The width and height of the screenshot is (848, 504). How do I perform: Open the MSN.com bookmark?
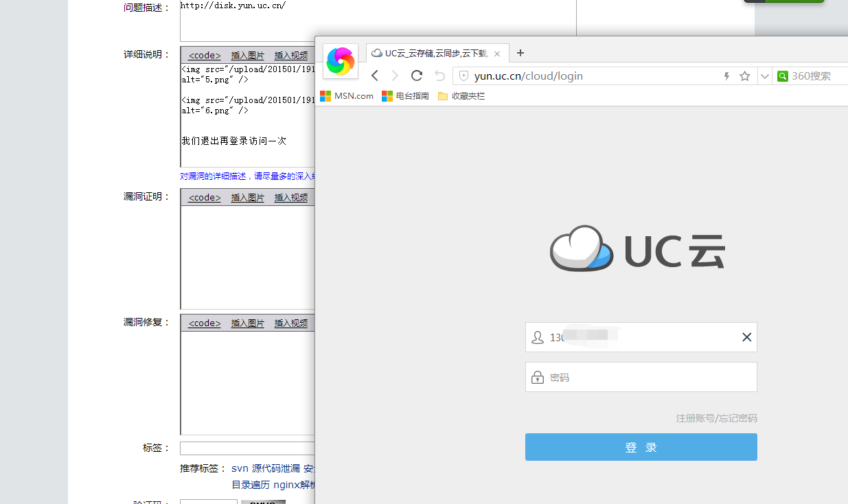(x=347, y=96)
